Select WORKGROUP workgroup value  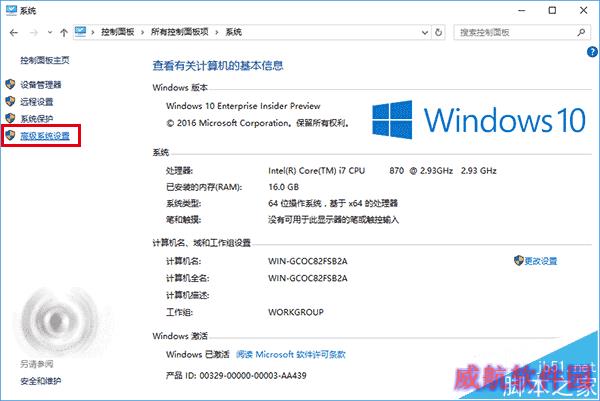click(x=296, y=312)
